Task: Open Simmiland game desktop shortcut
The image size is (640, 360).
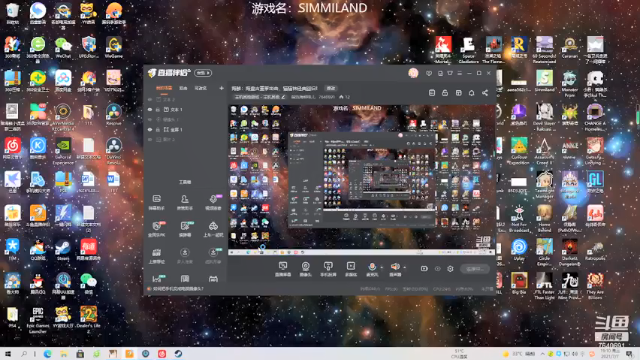Action: tap(544, 81)
